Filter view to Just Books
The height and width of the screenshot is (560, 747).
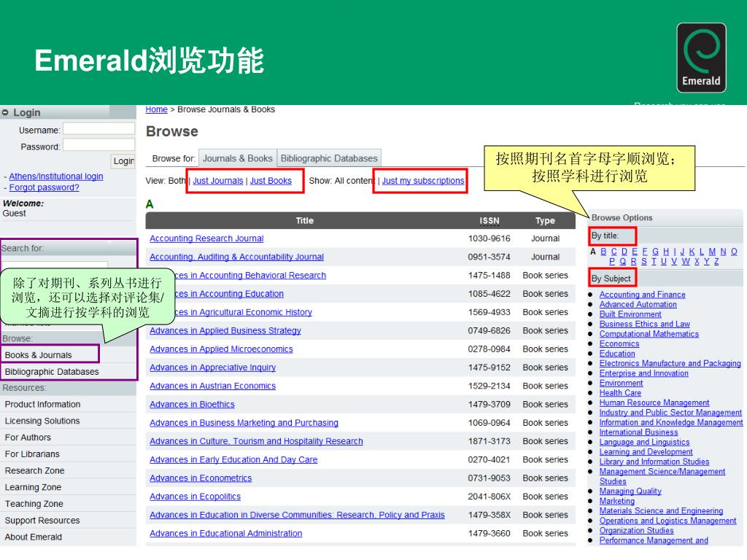click(271, 181)
